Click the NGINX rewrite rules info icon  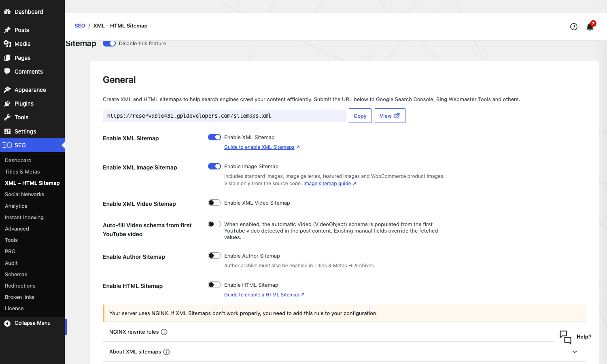164,332
